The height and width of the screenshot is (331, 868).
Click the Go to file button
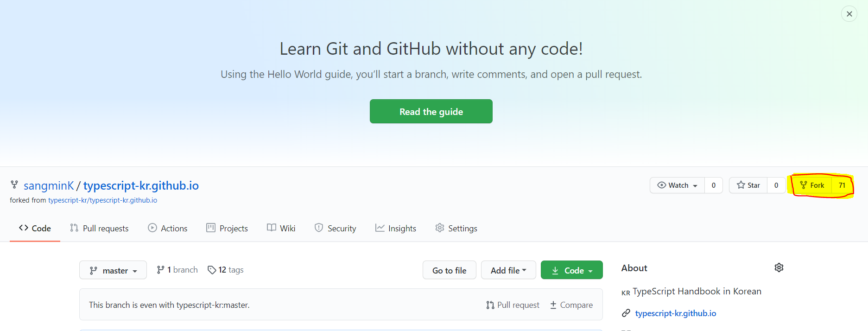449,270
